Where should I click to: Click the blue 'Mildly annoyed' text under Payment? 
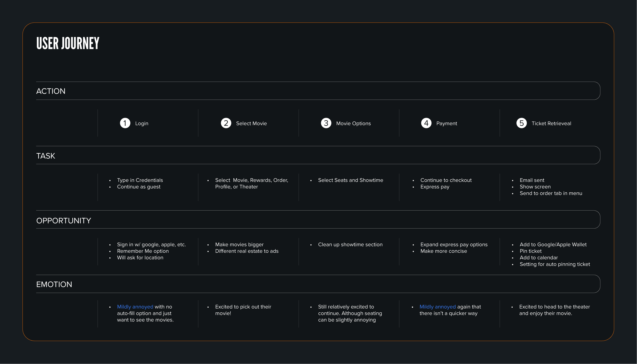438,307
